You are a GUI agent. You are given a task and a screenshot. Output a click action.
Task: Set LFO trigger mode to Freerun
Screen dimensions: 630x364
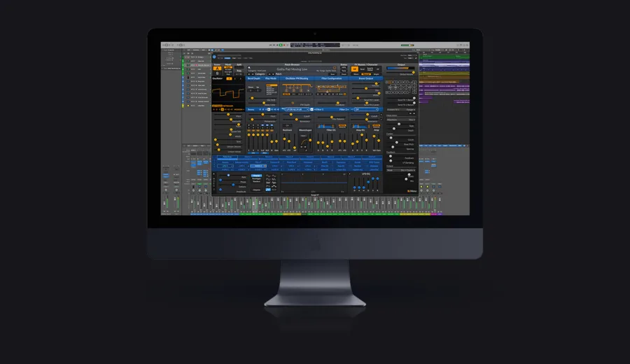256,176
